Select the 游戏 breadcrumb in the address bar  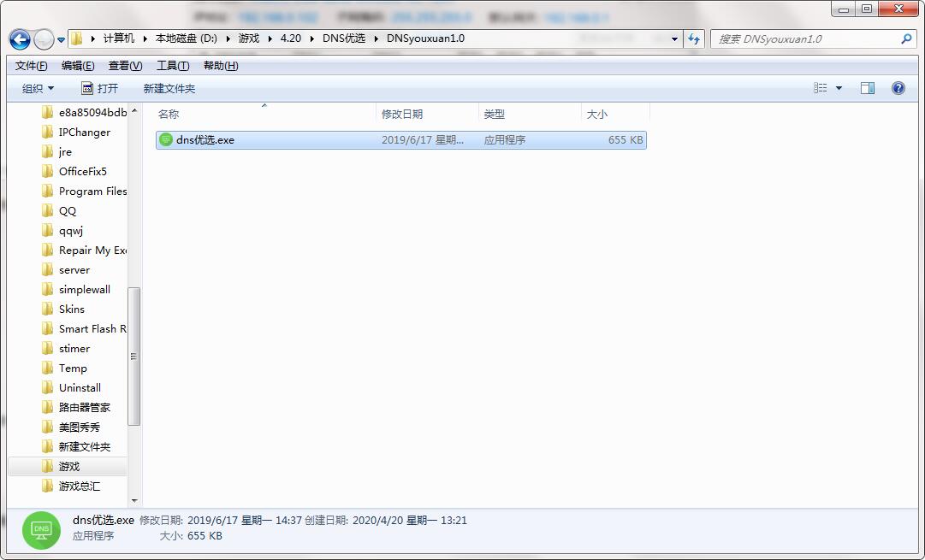(x=248, y=38)
